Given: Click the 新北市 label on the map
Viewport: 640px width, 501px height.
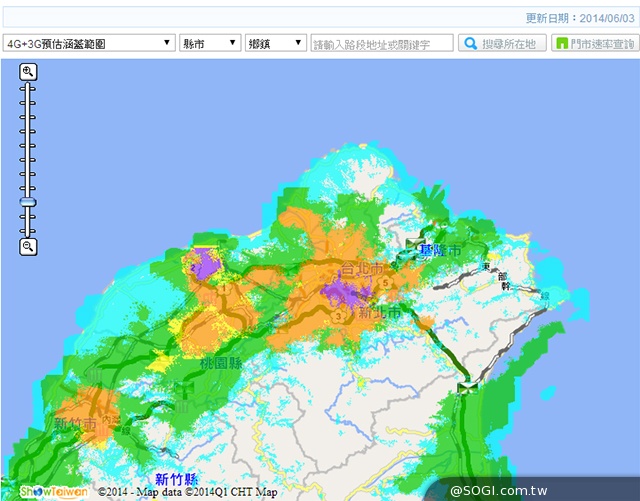Looking at the screenshot, I should point(380,313).
